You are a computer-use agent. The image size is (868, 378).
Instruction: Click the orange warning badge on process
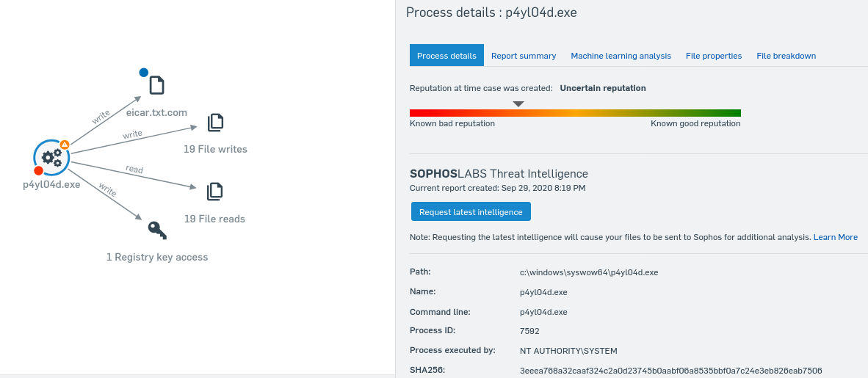click(65, 145)
